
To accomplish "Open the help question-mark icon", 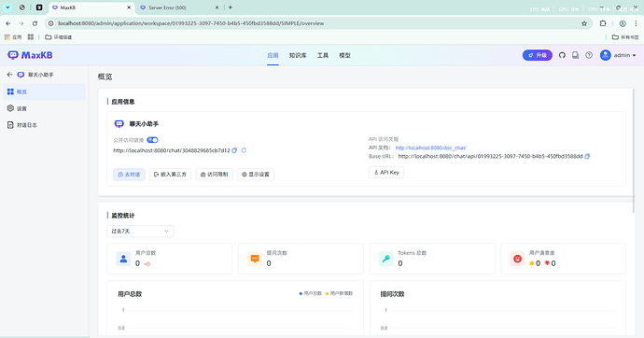I will (x=589, y=55).
